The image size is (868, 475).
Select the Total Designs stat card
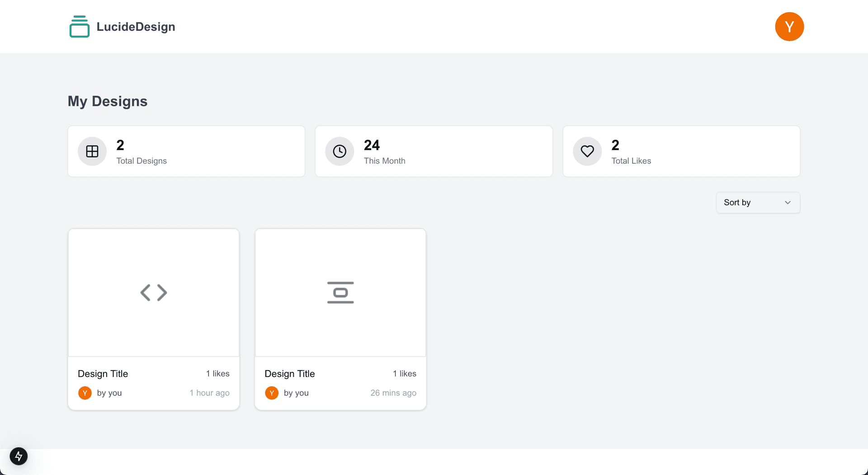coord(203,151)
